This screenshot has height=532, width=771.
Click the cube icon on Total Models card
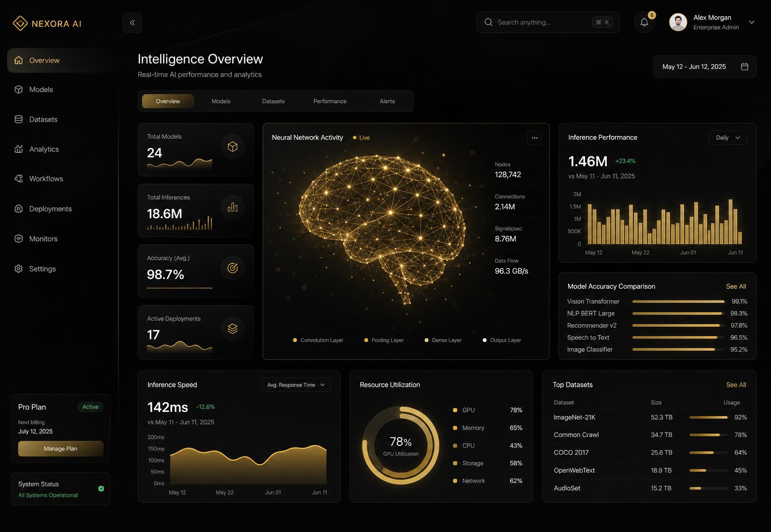[x=232, y=146]
